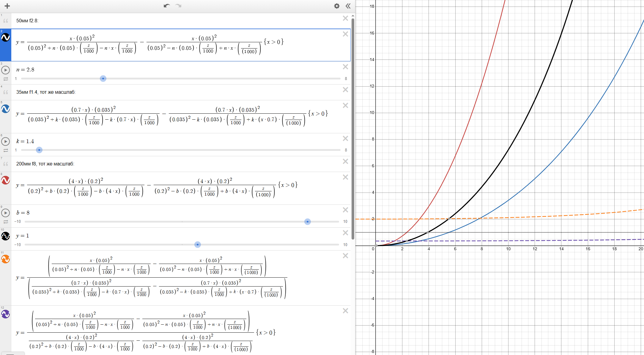Toggle the purple dashed ratio curve
This screenshot has width=644, height=355.
click(x=6, y=314)
